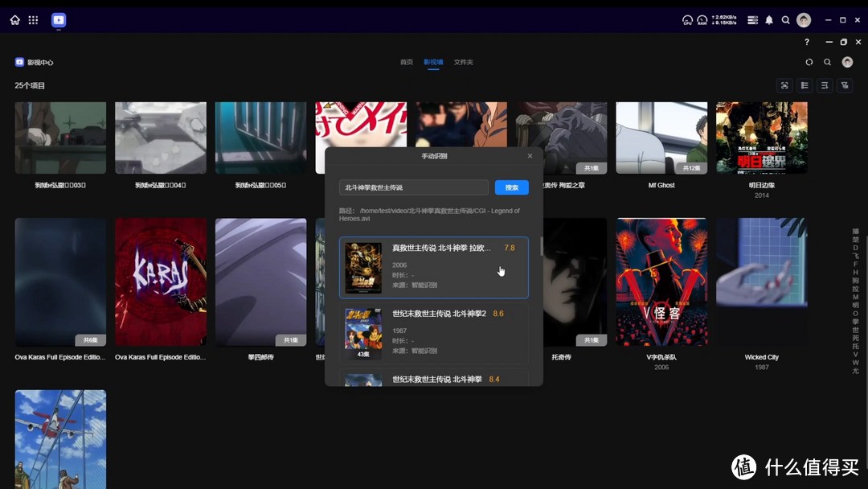Switch to the 首页 tab
Image resolution: width=868 pixels, height=489 pixels.
tap(407, 62)
